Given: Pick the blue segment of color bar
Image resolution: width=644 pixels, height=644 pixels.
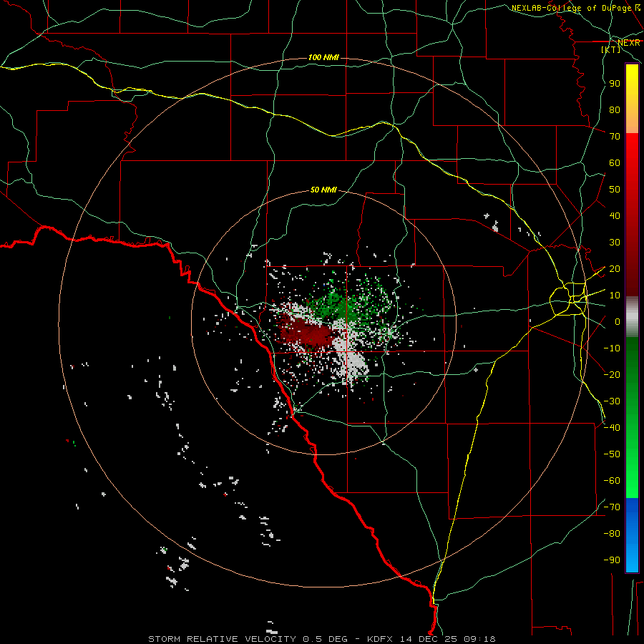Looking at the screenshot, I should [x=632, y=535].
